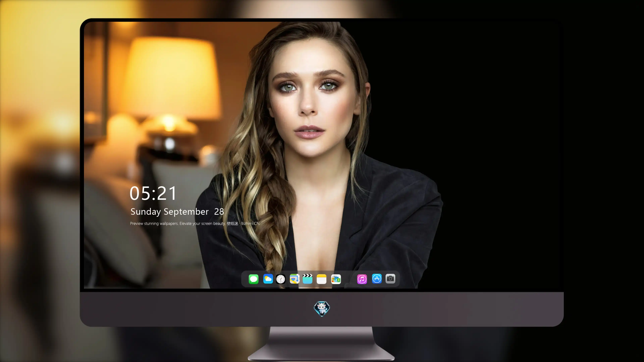Click the 'Preview stunning wallpapers' caption text
Screen dimensions: 644x362
point(195,223)
